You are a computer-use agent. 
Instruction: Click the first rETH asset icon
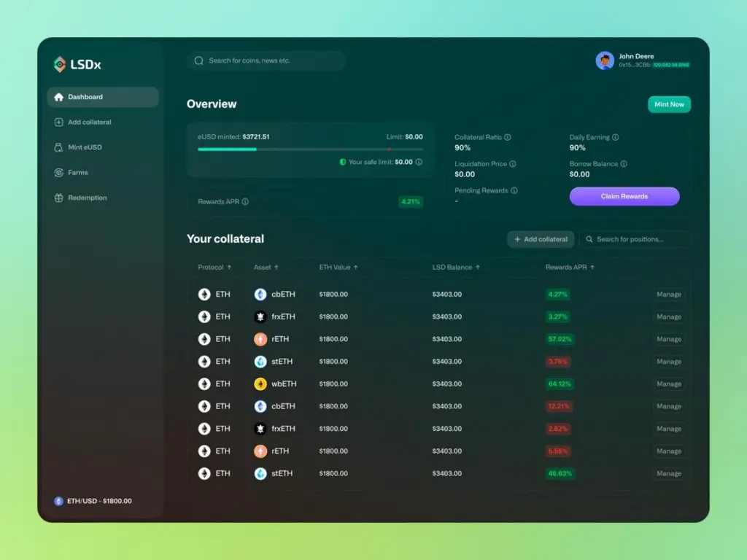click(260, 339)
